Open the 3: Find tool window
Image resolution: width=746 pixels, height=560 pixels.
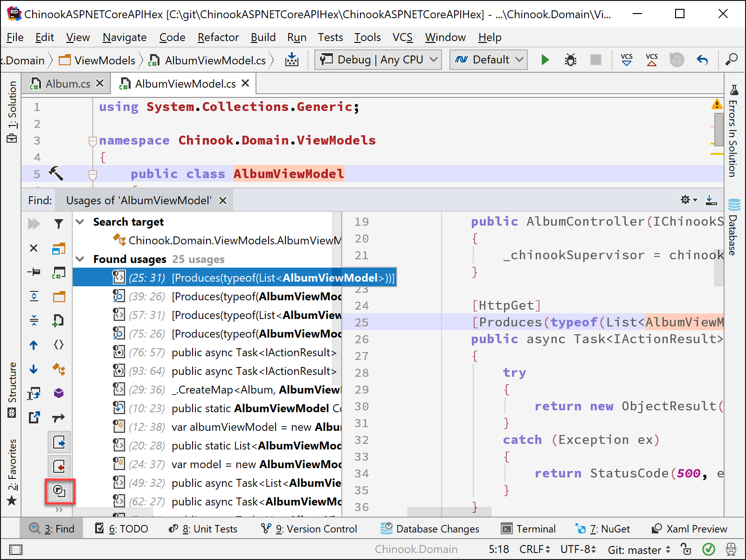coord(51,529)
